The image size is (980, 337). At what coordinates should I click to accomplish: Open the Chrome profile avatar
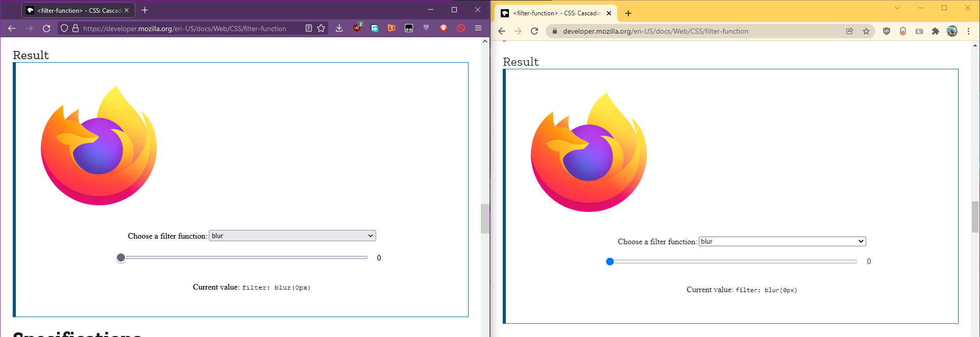952,31
